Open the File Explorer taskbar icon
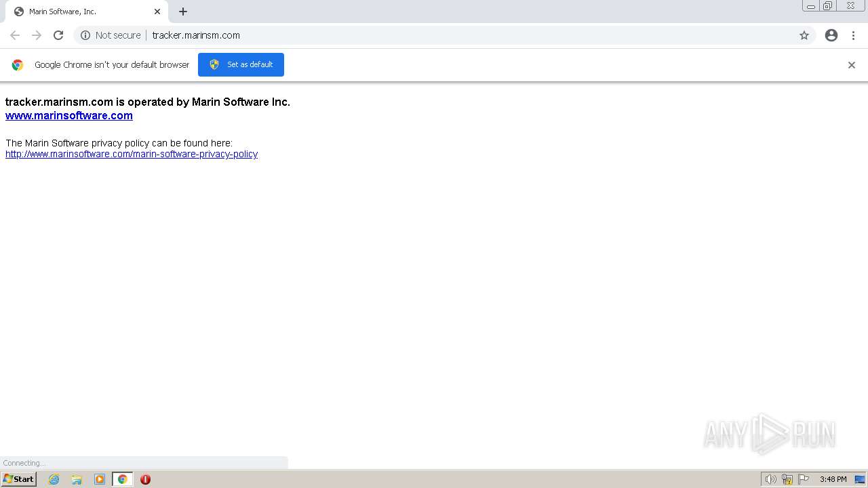Screen dimensions: 868x488 [x=77, y=479]
